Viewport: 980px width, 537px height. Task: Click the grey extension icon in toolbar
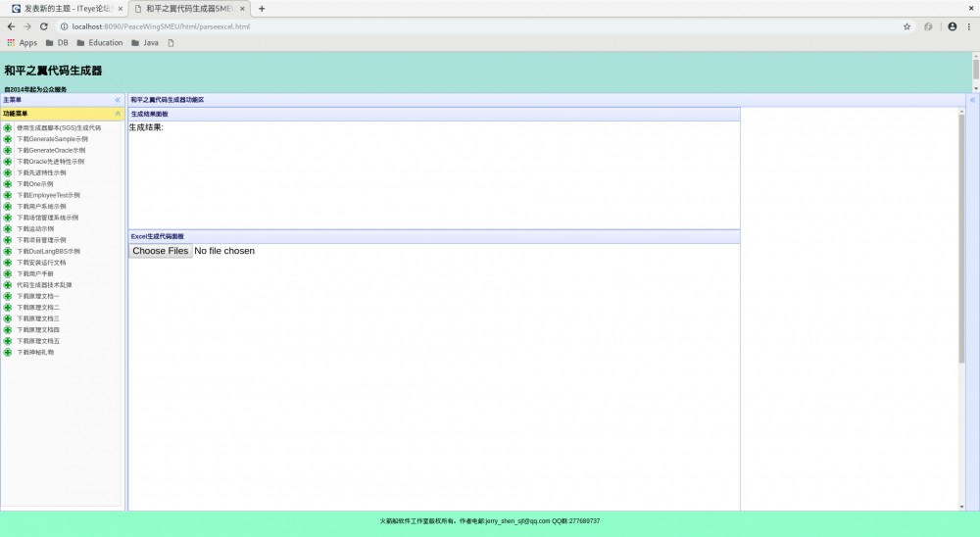pos(928,26)
